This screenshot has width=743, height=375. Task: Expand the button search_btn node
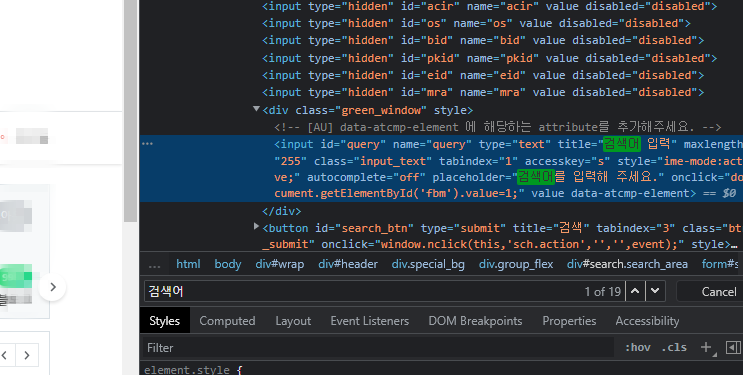[x=256, y=227]
